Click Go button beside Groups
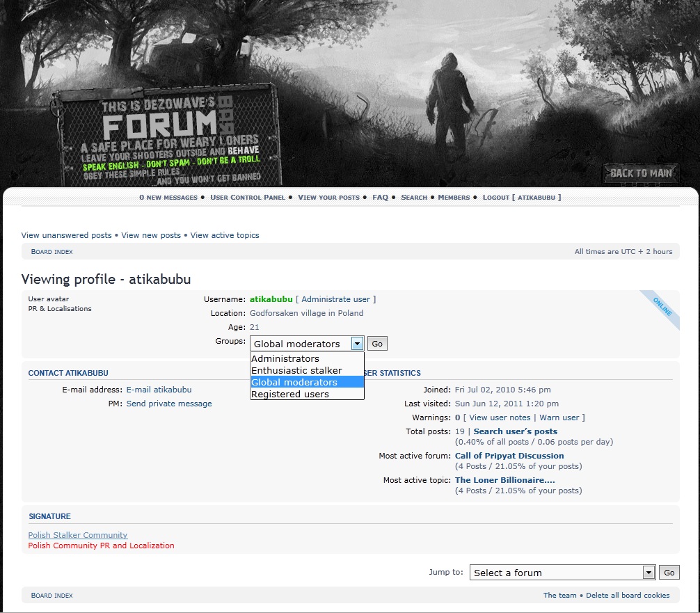This screenshot has width=700, height=613. point(377,344)
